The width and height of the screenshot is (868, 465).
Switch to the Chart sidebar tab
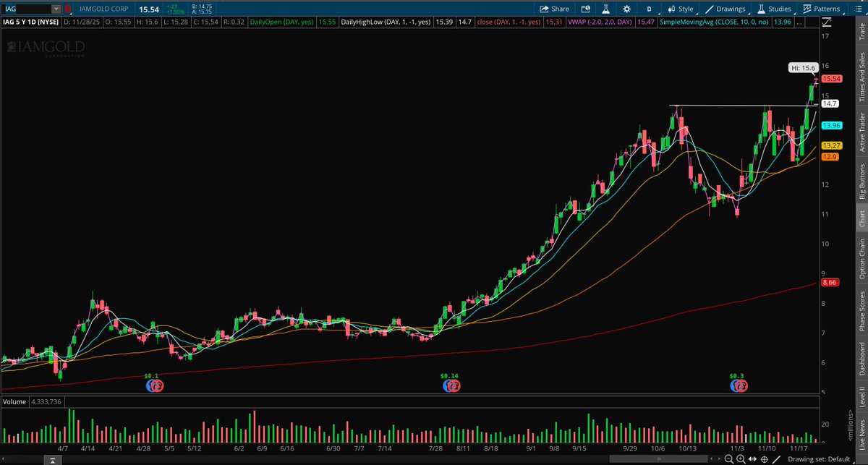861,218
